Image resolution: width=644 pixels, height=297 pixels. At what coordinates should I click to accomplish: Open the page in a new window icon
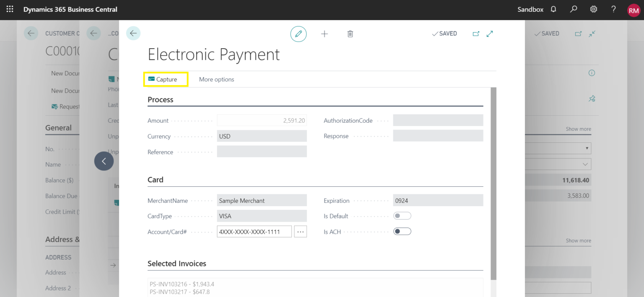tap(476, 34)
